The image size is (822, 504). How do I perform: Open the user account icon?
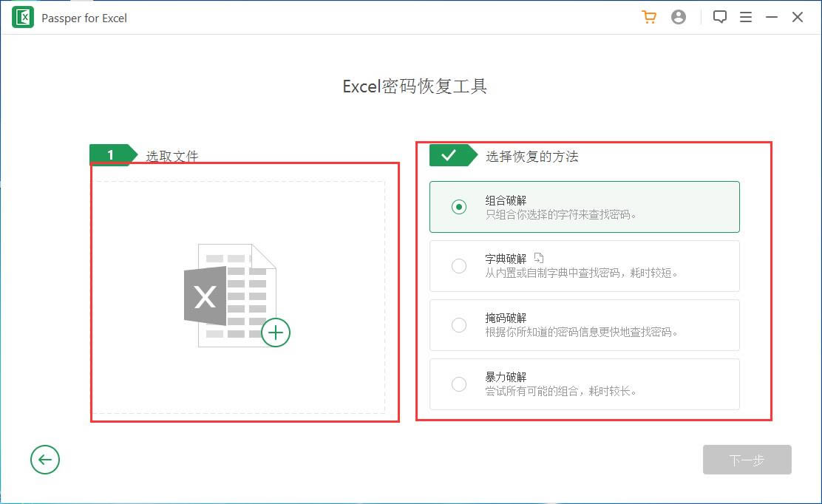pyautogui.click(x=679, y=17)
